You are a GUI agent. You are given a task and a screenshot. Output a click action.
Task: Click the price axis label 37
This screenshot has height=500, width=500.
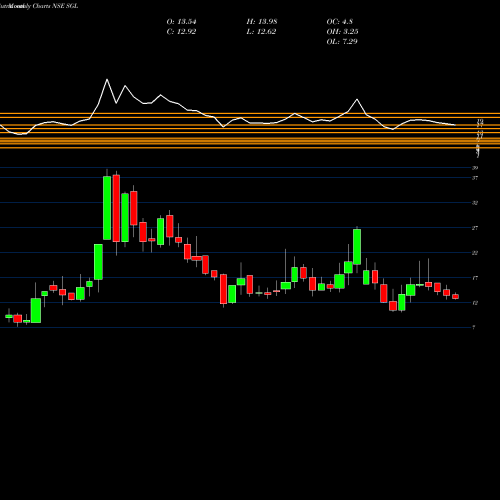click(475, 178)
